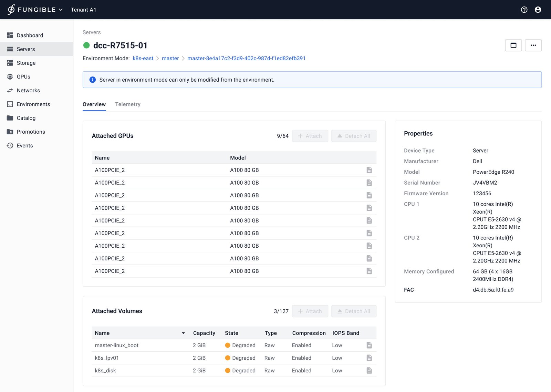Click Attach button in Attached GPUs
Image resolution: width=551 pixels, height=392 pixels.
(x=310, y=136)
